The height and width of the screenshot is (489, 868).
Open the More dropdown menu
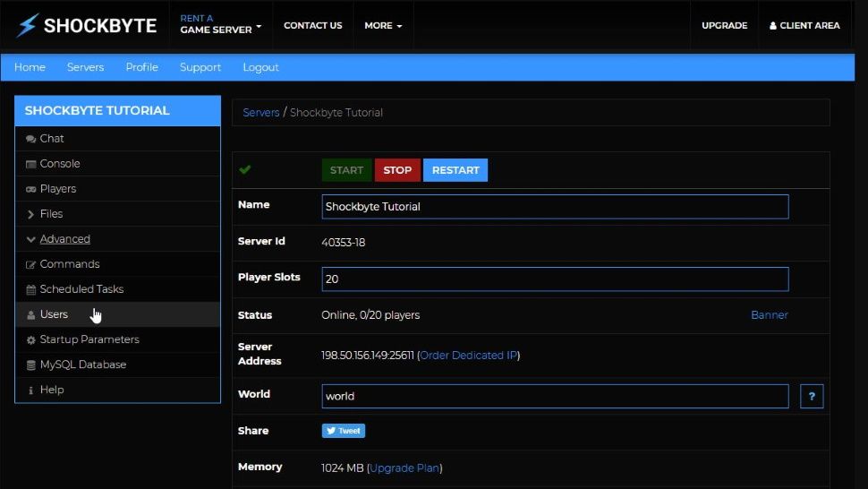pos(383,25)
